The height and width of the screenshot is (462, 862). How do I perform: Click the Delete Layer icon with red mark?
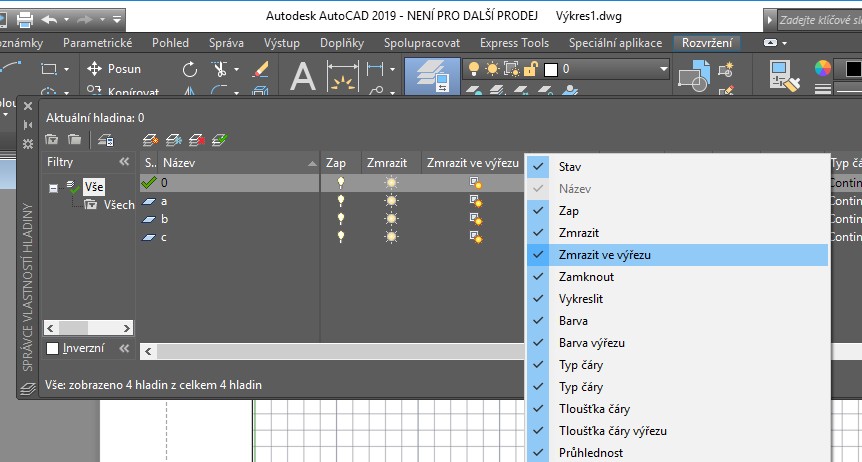(x=197, y=140)
